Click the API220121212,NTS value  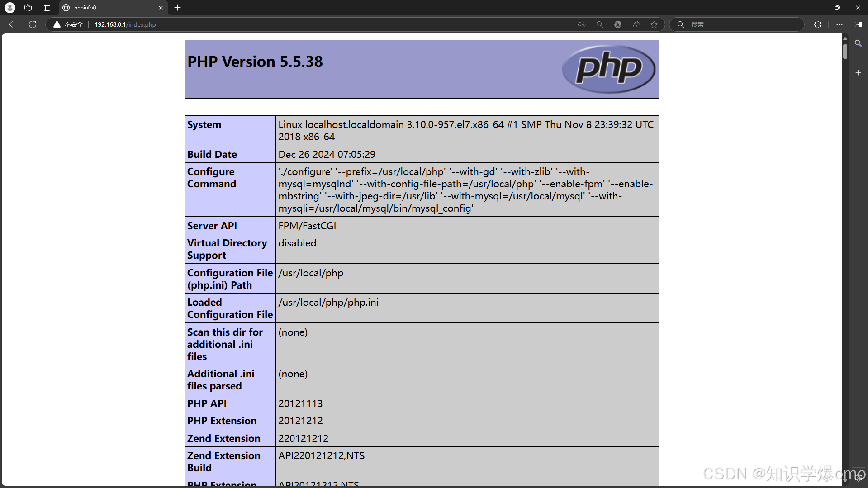(321, 456)
